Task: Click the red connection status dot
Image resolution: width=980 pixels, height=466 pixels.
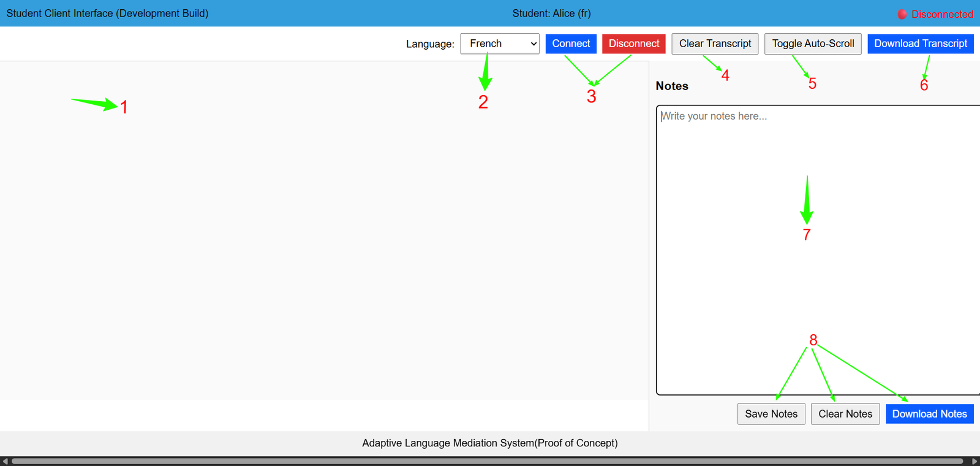Action: pyautogui.click(x=902, y=14)
